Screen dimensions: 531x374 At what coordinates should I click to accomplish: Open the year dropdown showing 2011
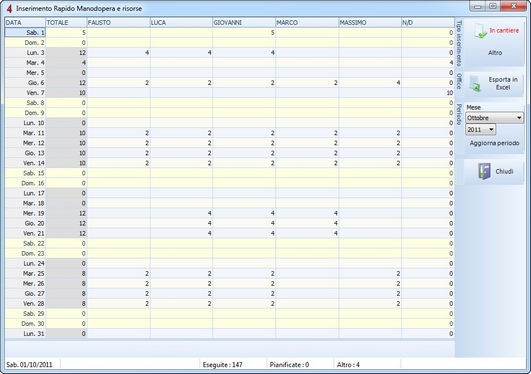coord(481,129)
